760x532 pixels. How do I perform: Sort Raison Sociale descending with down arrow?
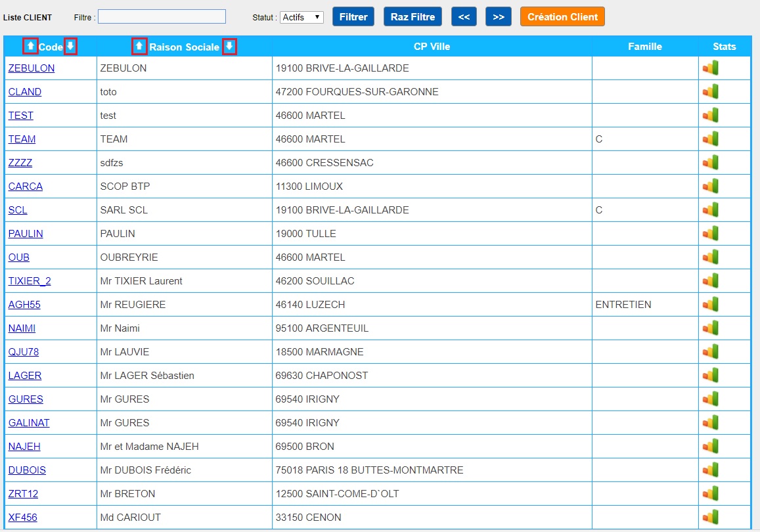229,47
